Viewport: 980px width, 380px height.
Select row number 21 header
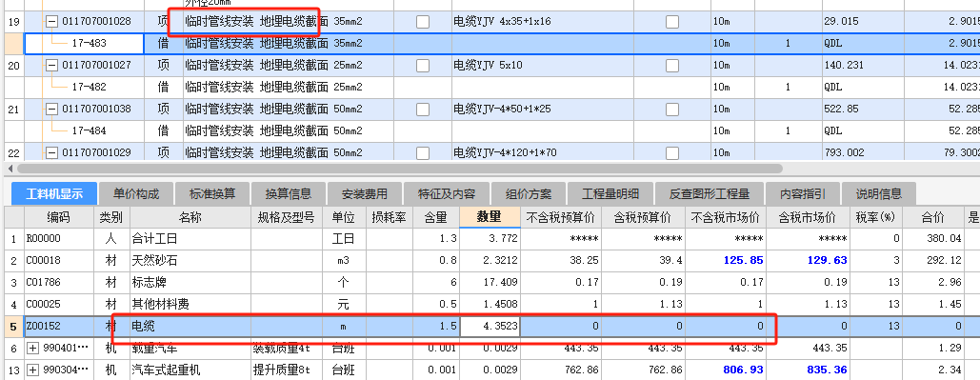click(13, 110)
